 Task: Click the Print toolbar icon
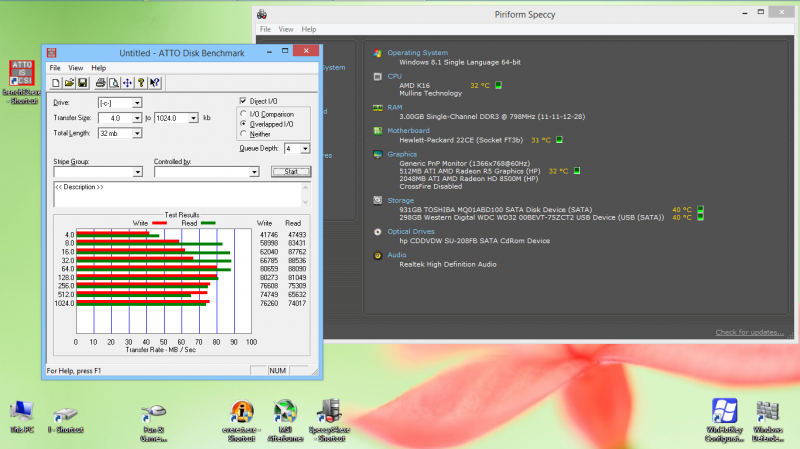click(100, 82)
